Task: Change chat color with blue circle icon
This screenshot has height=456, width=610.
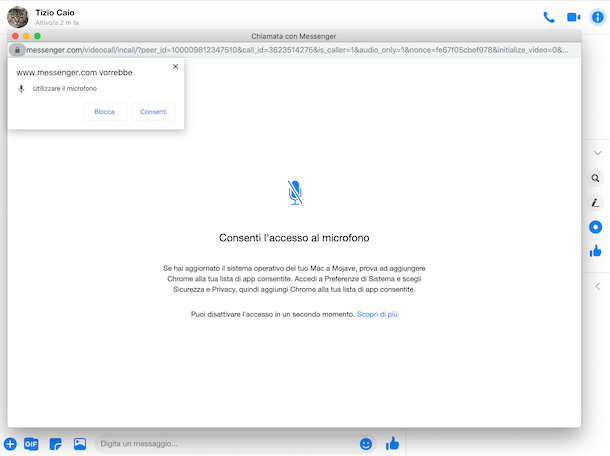Action: point(595,227)
